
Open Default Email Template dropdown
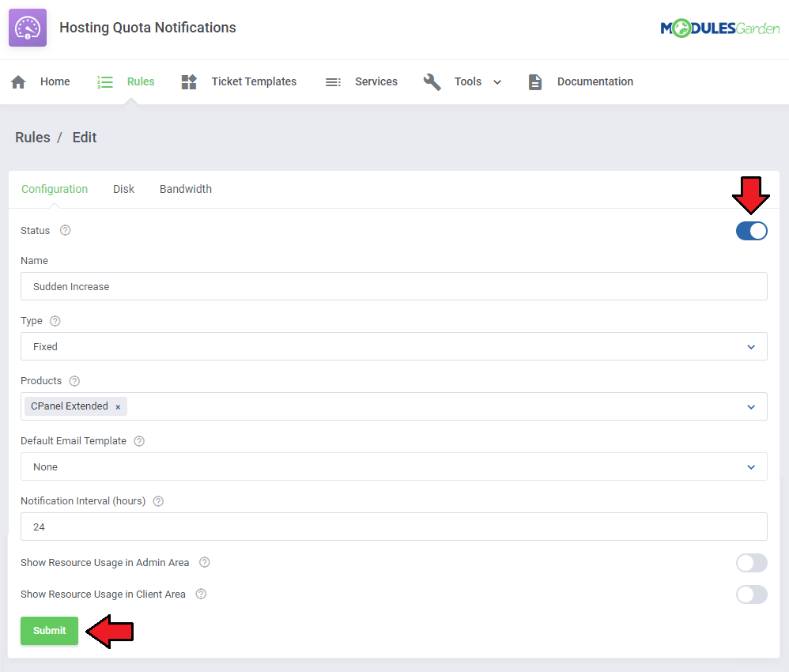point(394,466)
